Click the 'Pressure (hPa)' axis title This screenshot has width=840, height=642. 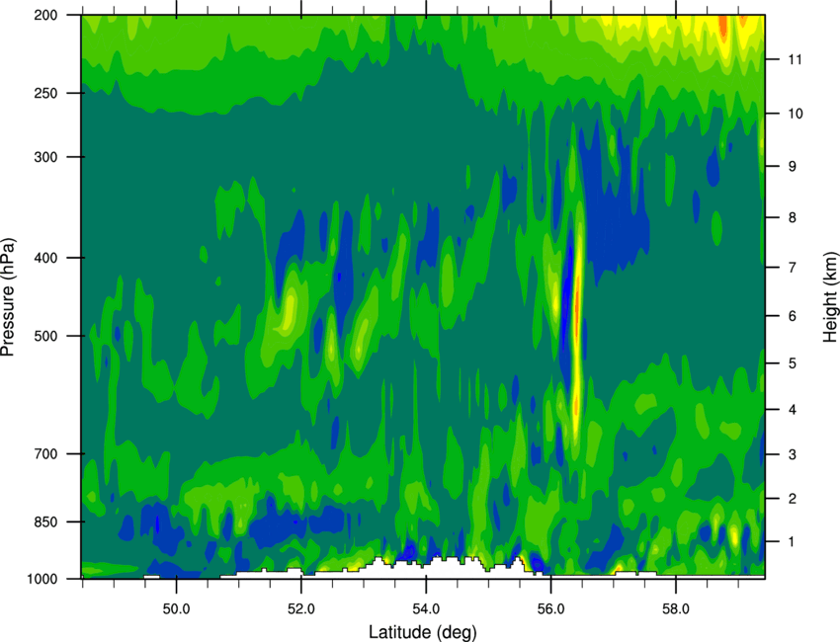[8, 297]
